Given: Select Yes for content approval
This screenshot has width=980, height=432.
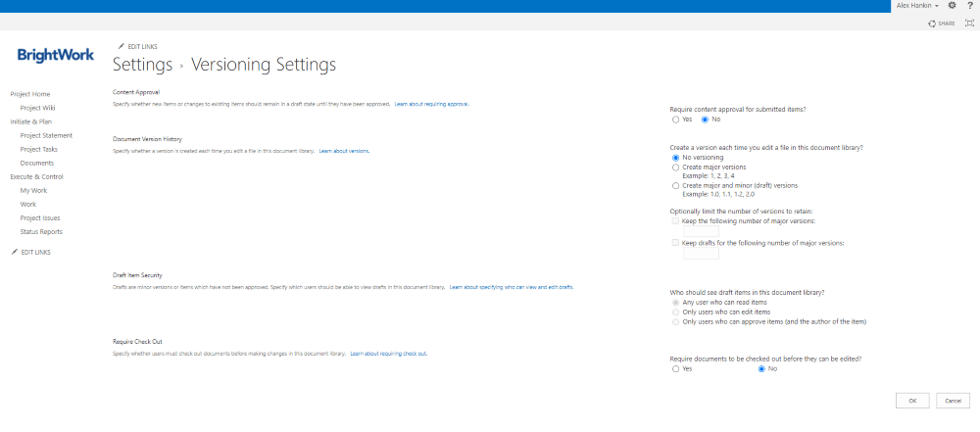Looking at the screenshot, I should coord(675,120).
